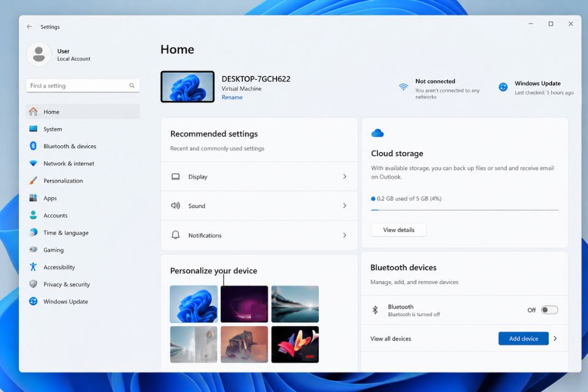Screen dimensions: 588x392
Task: Click the Bluetooth symbol in devices card
Action: 375,310
